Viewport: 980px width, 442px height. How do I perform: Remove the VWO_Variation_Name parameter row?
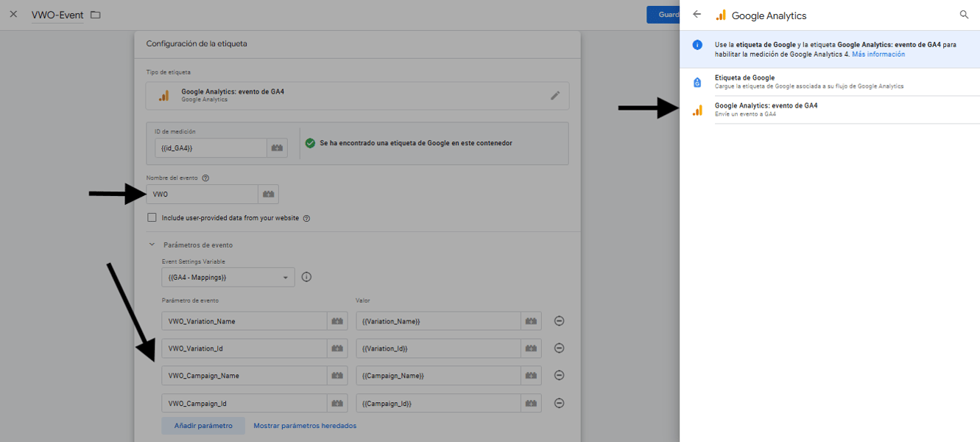point(559,321)
